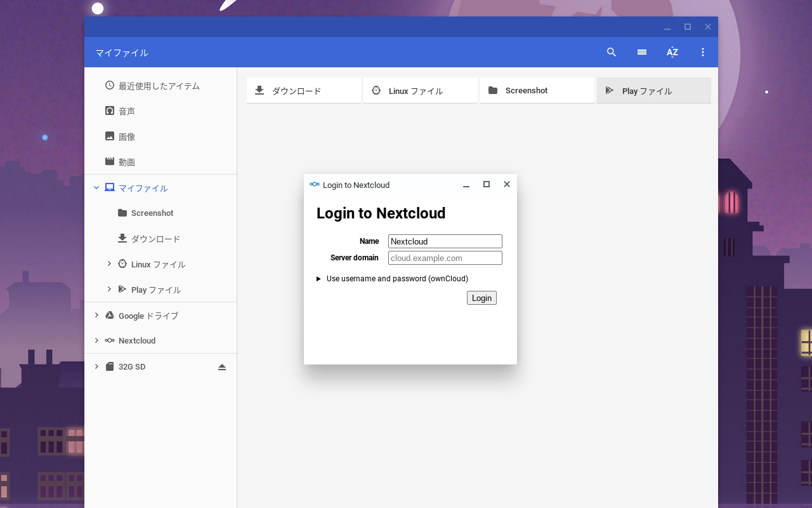The width and height of the screenshot is (812, 508).
Task: Click the Name input field
Action: point(445,241)
